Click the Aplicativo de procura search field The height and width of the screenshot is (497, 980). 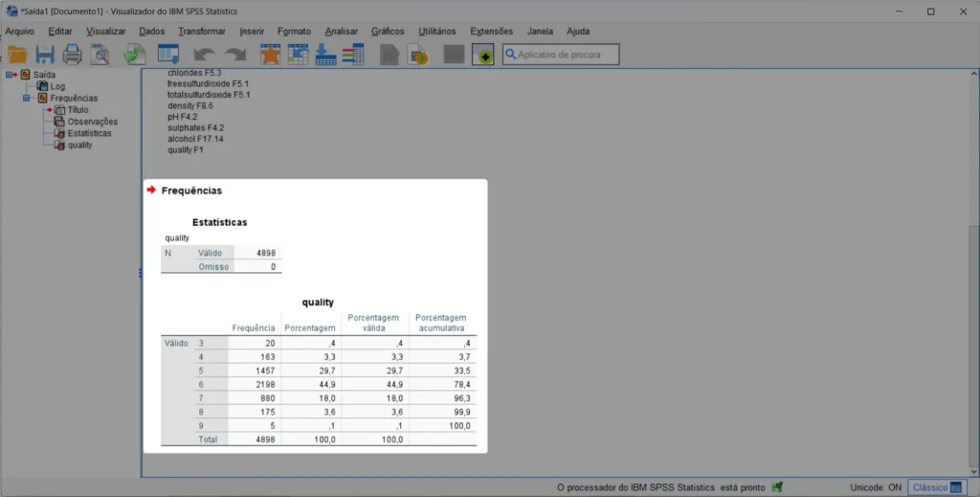567,55
